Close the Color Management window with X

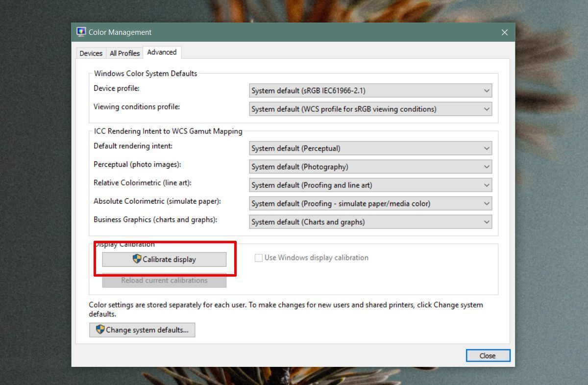(504, 32)
